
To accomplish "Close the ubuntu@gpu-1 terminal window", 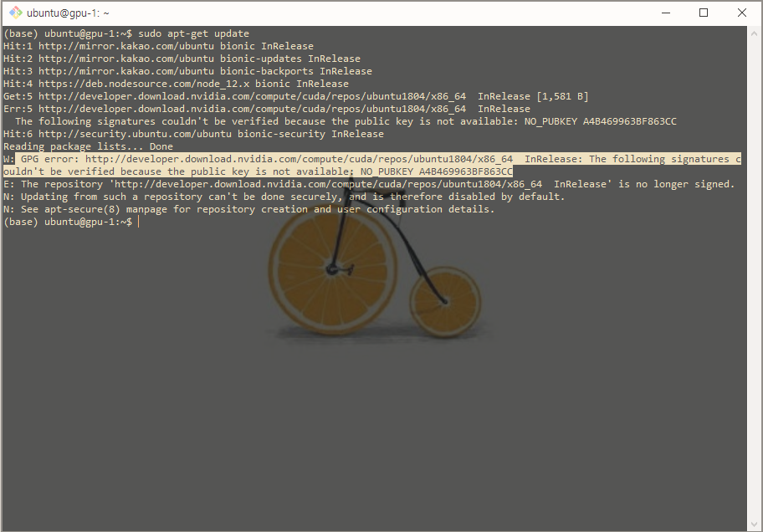I will pyautogui.click(x=741, y=13).
